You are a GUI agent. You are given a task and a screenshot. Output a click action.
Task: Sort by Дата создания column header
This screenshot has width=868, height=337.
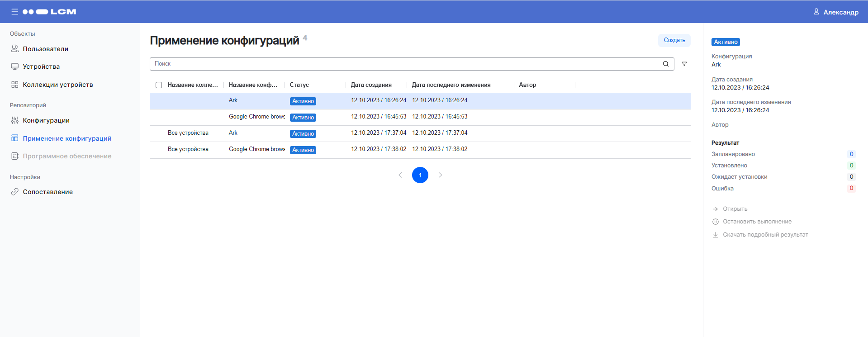(x=371, y=85)
